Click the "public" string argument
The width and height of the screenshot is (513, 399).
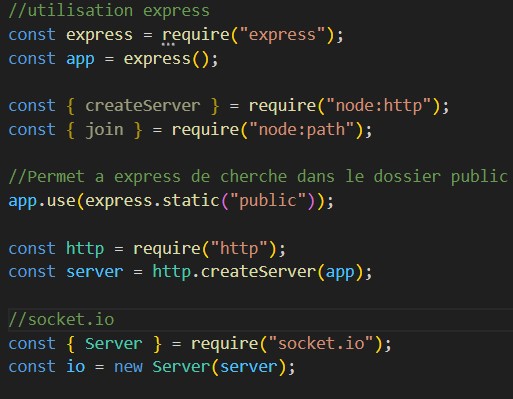point(268,201)
